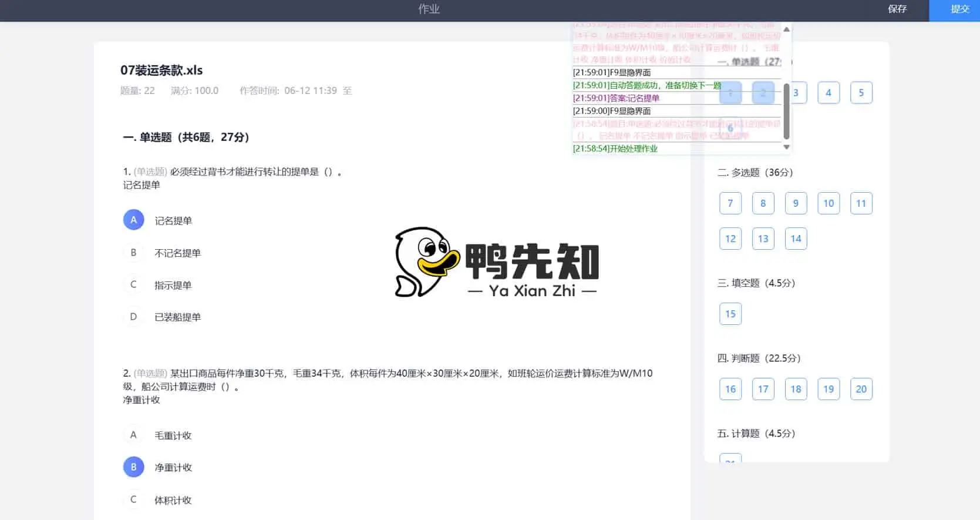This screenshot has width=980, height=520.
Task: Select option B 净重计收 for question 2
Action: 133,467
